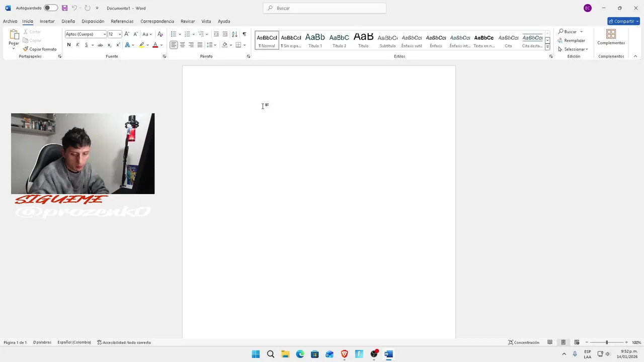This screenshot has height=362, width=644.
Task: Apply strikethrough formatting
Action: (x=100, y=45)
